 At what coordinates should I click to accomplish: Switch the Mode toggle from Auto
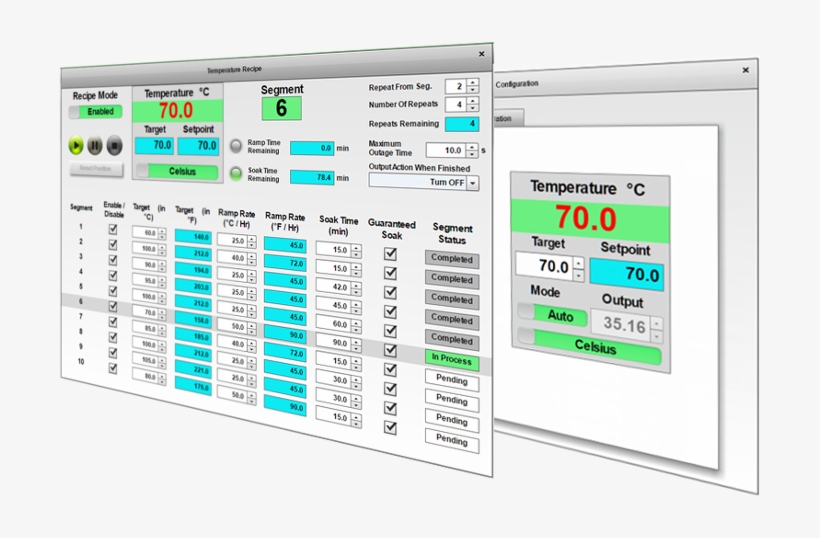tap(553, 314)
